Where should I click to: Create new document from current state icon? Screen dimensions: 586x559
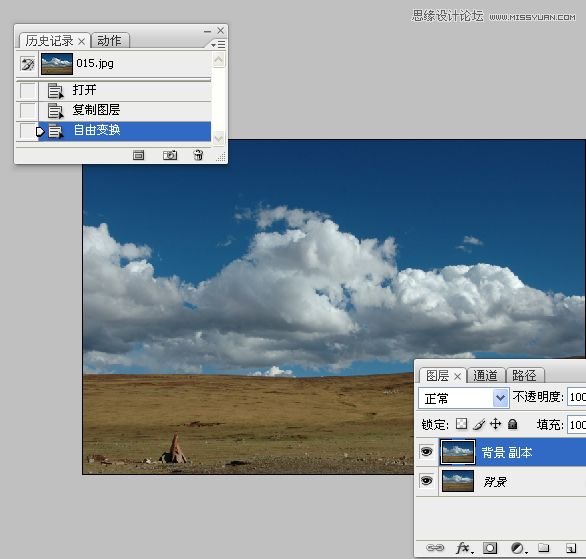click(138, 155)
